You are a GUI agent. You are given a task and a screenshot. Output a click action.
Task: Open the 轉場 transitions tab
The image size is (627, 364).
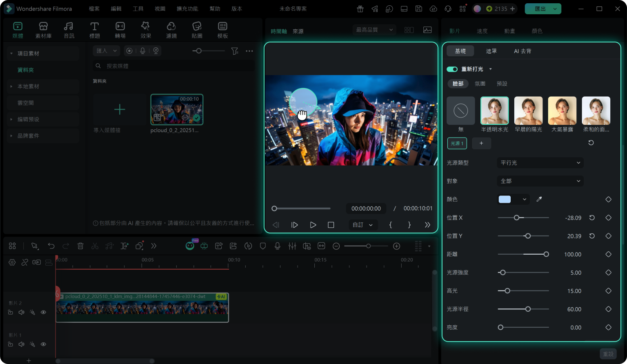tap(120, 30)
